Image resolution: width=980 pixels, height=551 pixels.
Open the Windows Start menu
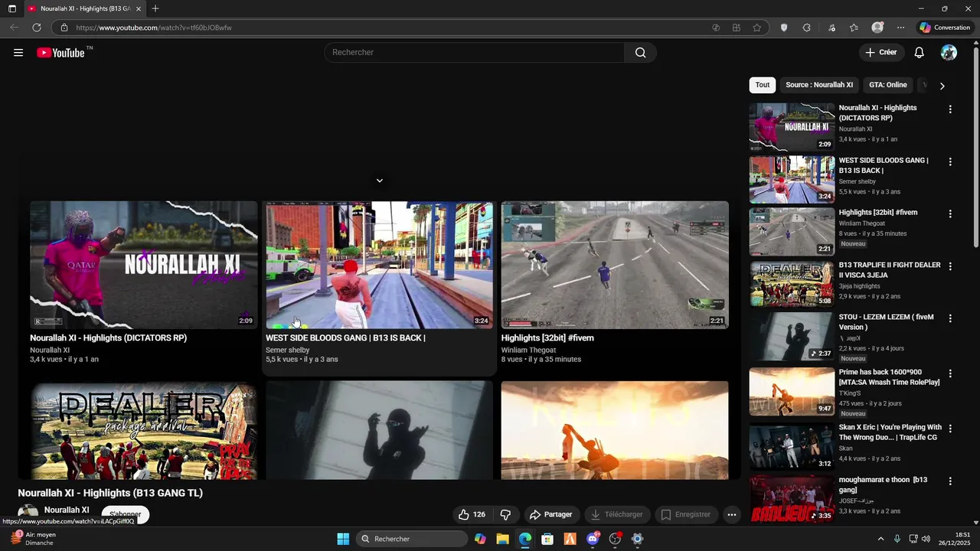343,539
